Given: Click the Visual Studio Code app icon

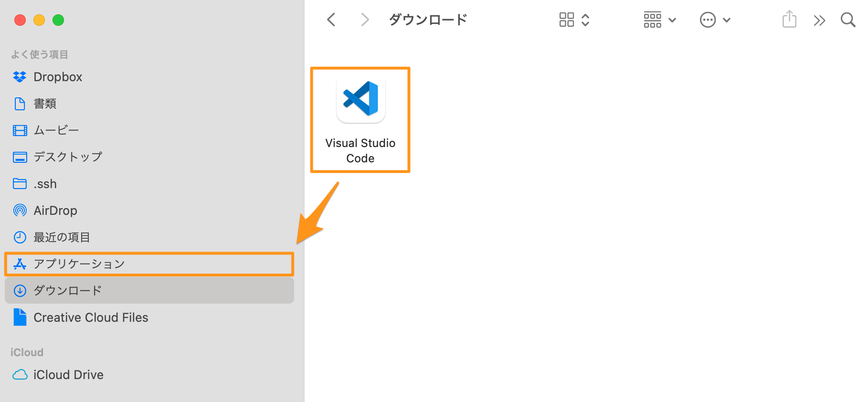Looking at the screenshot, I should 360,99.
